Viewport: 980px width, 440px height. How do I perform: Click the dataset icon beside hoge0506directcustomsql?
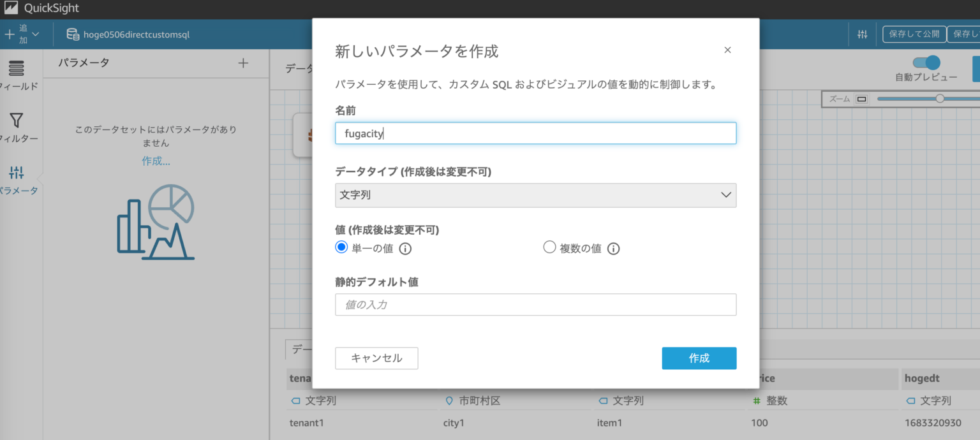[72, 34]
